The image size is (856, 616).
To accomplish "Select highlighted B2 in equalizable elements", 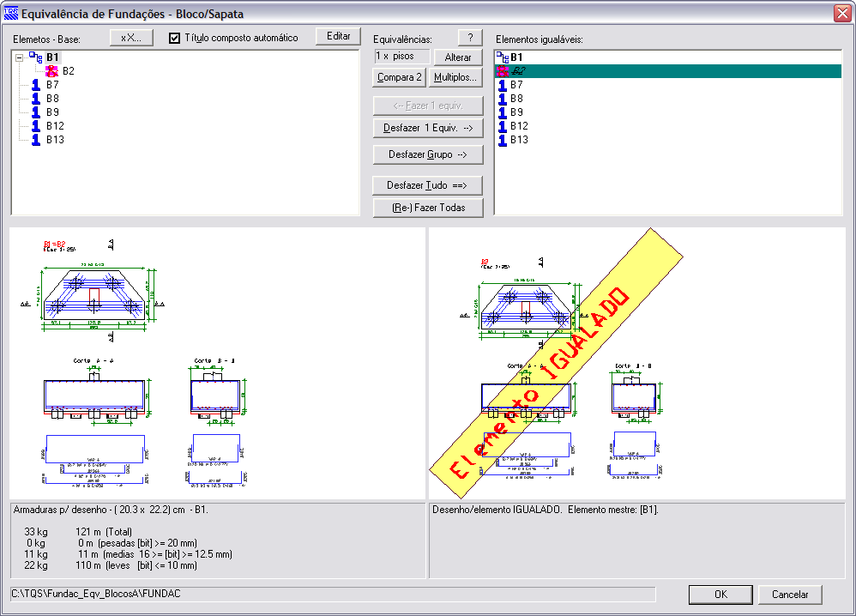I will click(519, 71).
